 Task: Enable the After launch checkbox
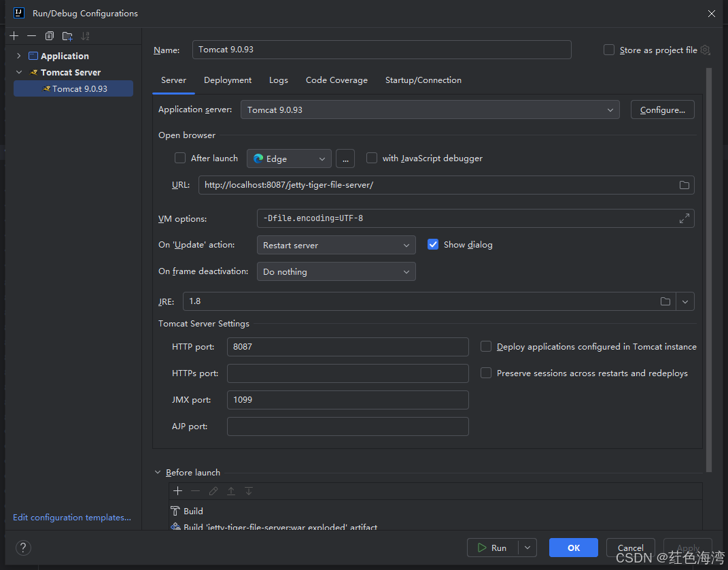(x=180, y=158)
